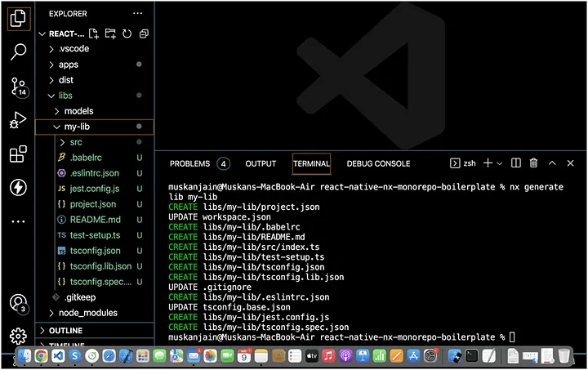This screenshot has width=588, height=370.
Task: Switch to the OUTPUT tab
Action: pyautogui.click(x=261, y=164)
